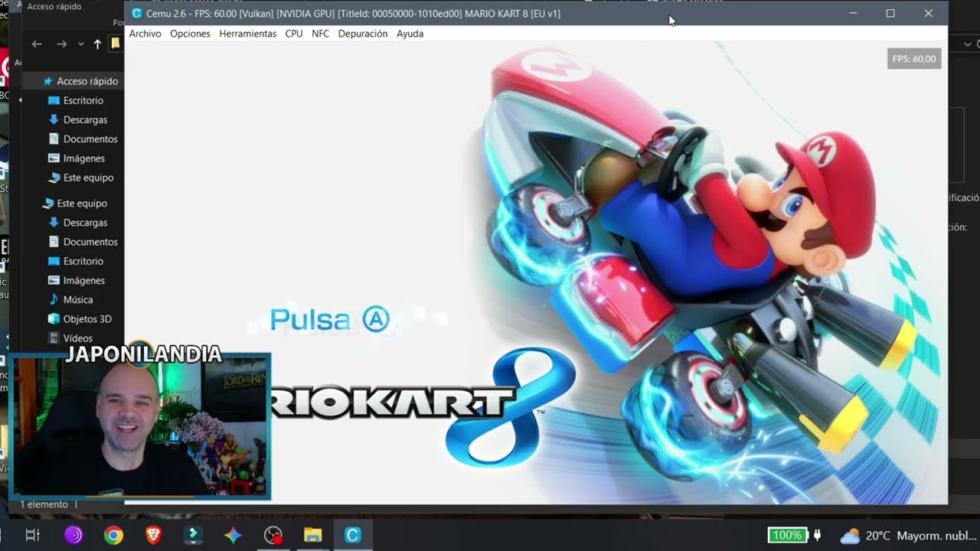Open the CPU menu in Cemu
The image size is (980, 551).
[x=294, y=34]
